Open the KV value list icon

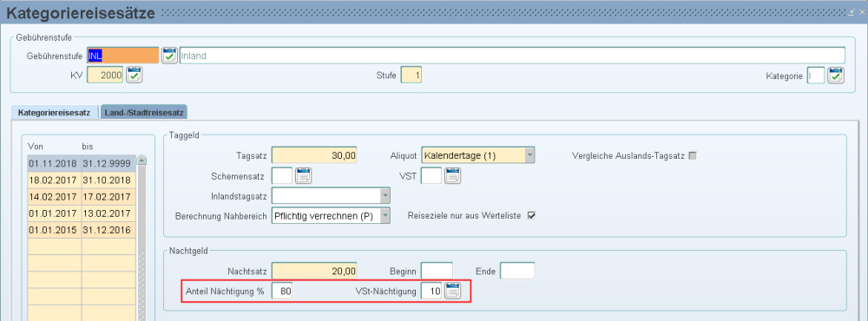[x=135, y=75]
